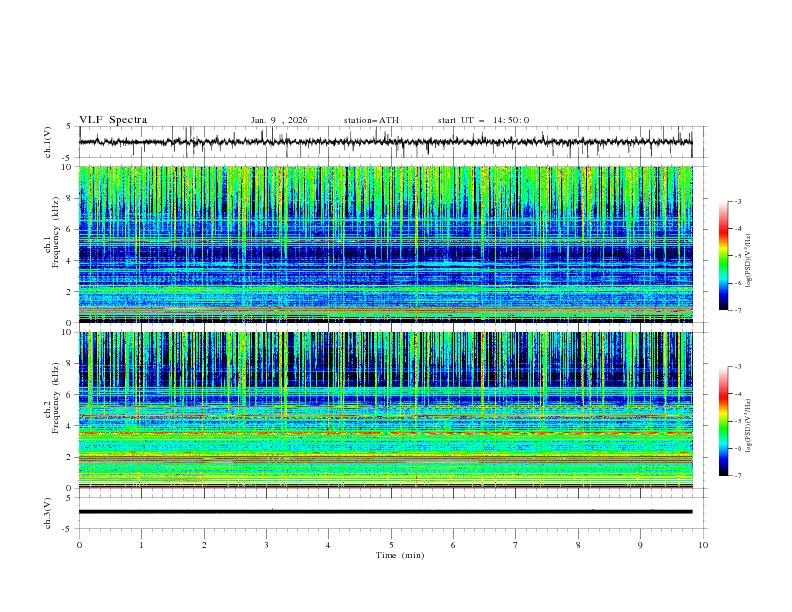Click the ch.1(V) axis label
Viewport: 792px width, 612px height.
tap(48, 142)
